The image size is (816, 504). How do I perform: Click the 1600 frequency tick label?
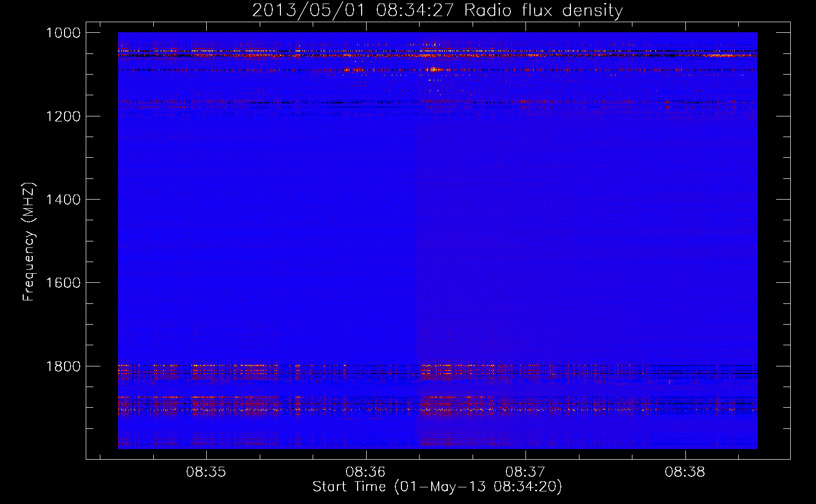click(63, 283)
